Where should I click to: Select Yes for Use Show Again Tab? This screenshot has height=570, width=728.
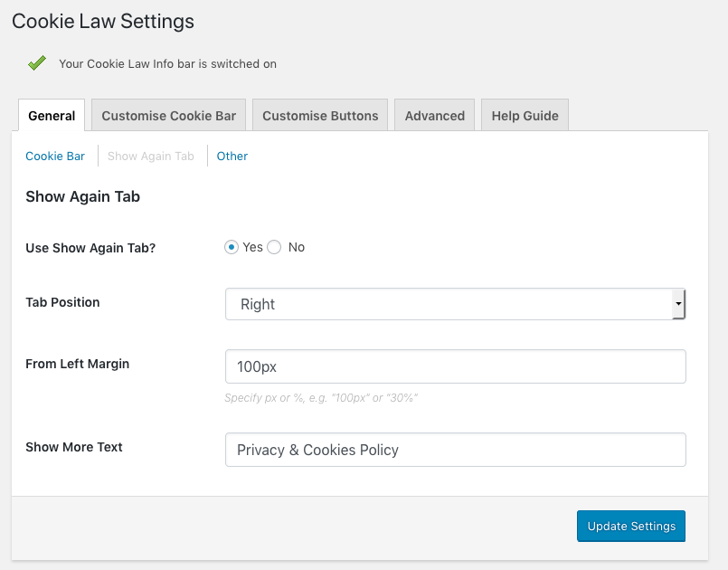(x=232, y=247)
